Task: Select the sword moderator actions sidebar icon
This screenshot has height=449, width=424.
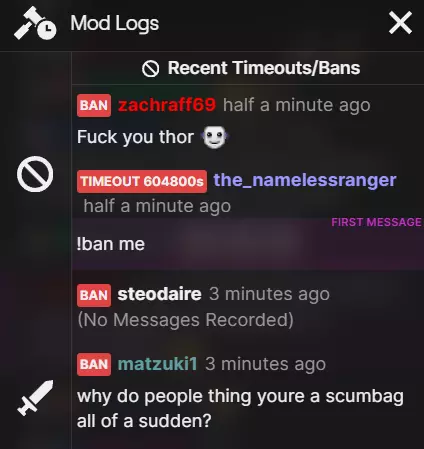Action: (35, 398)
